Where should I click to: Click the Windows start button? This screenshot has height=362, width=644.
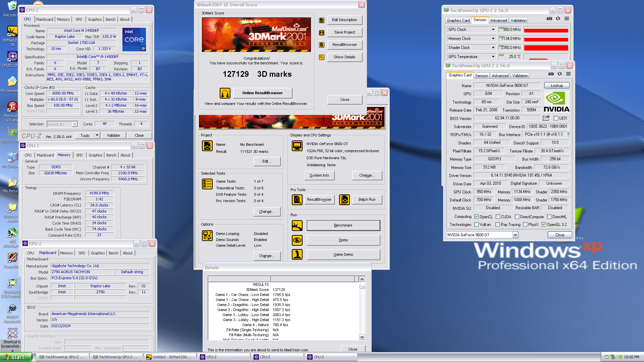tap(16, 357)
